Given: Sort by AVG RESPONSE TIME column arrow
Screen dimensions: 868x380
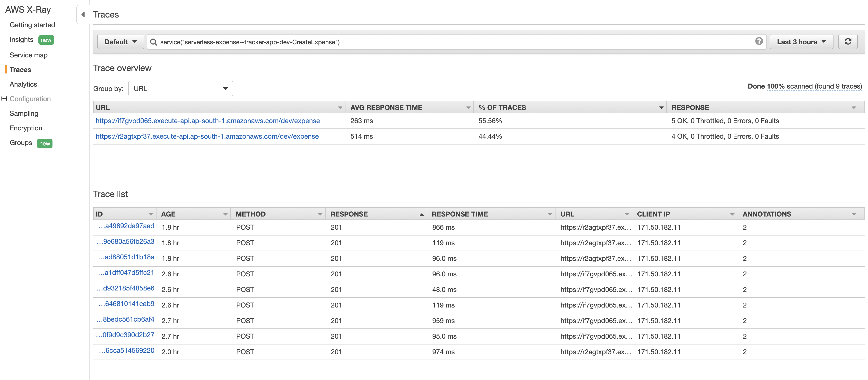Looking at the screenshot, I should click(468, 108).
